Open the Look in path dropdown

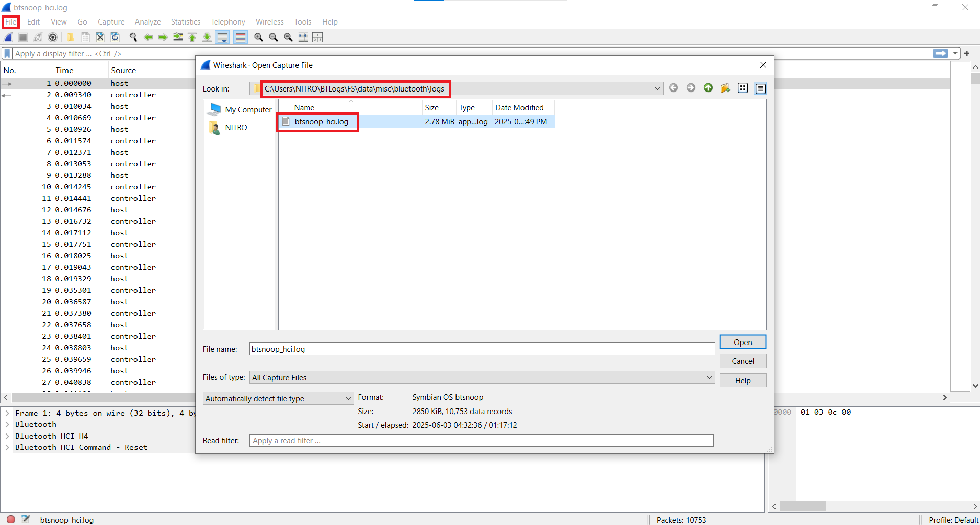[657, 88]
